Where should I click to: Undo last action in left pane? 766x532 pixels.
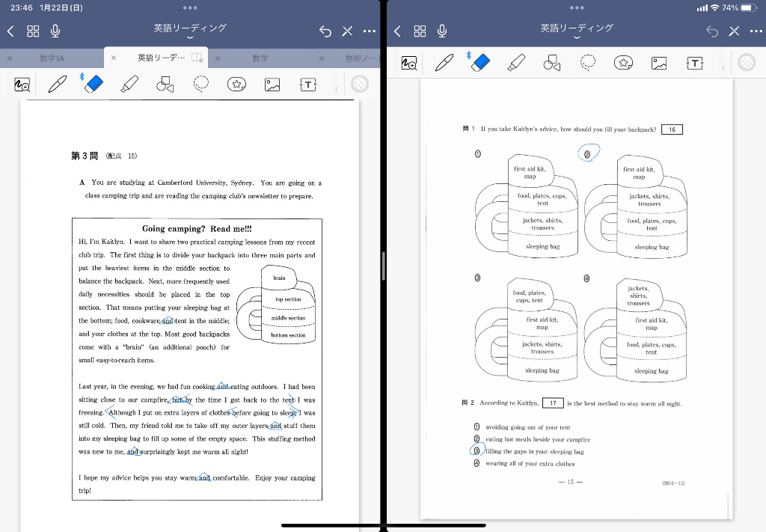click(325, 31)
